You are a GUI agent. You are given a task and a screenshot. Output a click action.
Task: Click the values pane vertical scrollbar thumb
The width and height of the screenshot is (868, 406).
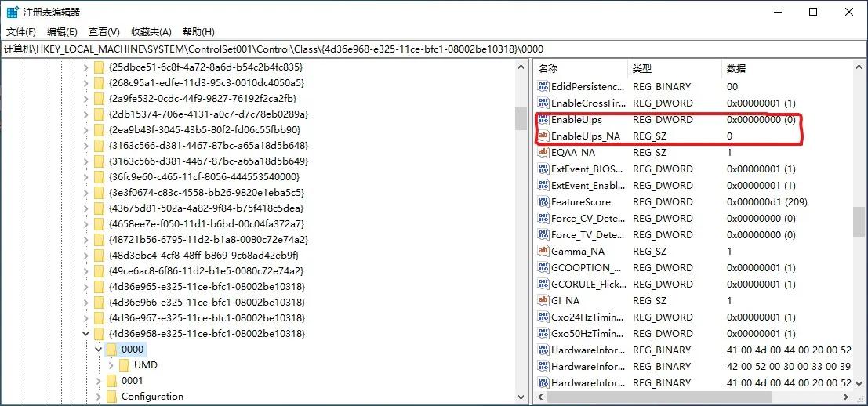pos(859,222)
